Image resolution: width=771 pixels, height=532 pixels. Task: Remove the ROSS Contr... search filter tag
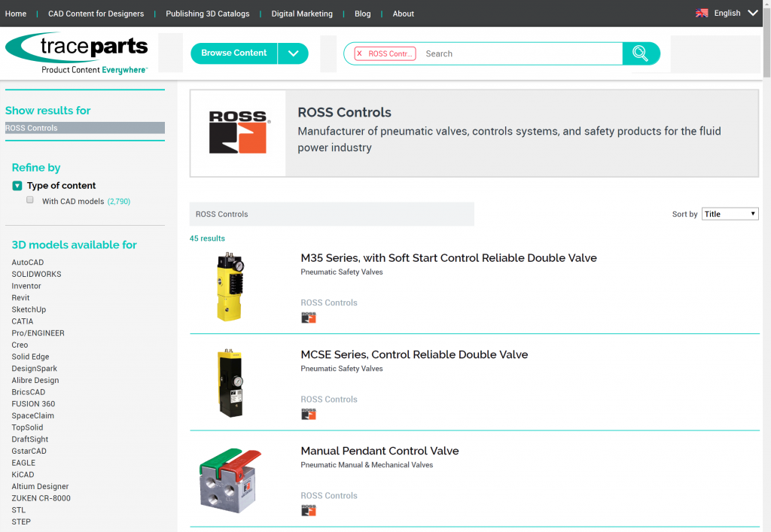point(359,53)
